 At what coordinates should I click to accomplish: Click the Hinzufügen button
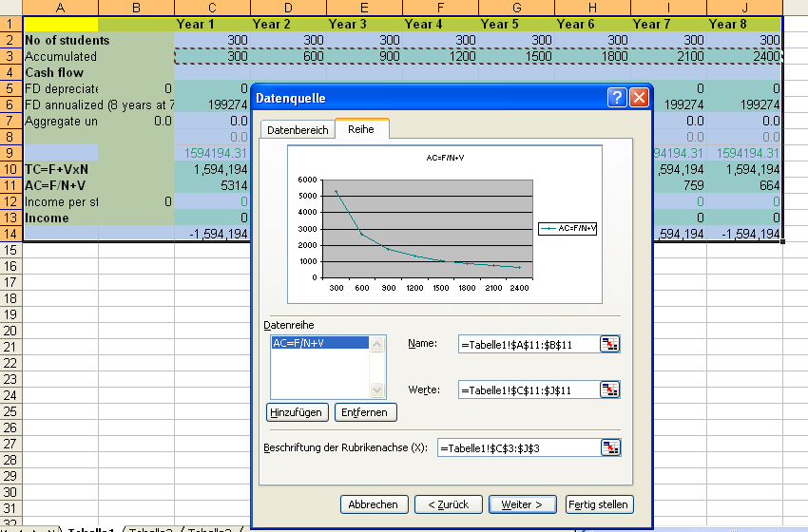point(297,412)
